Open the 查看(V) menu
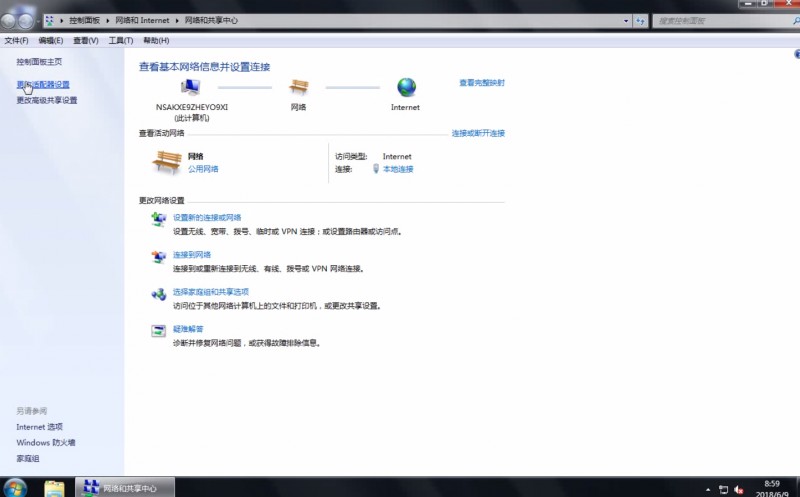The height and width of the screenshot is (497, 800). [85, 40]
